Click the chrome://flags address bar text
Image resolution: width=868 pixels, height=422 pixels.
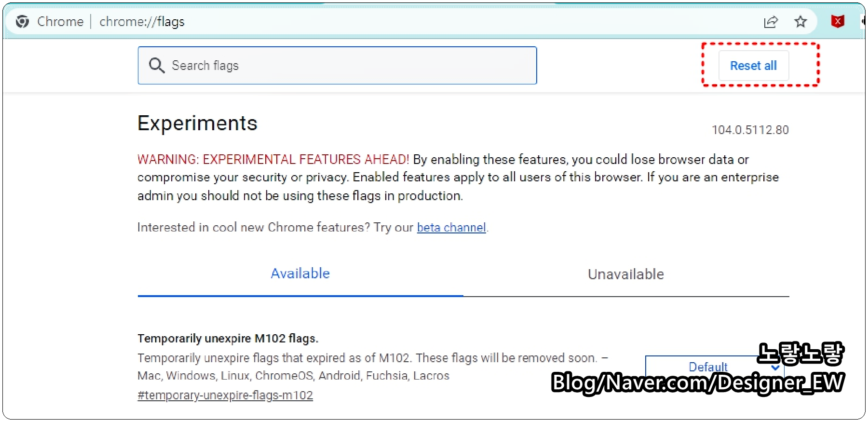click(142, 22)
